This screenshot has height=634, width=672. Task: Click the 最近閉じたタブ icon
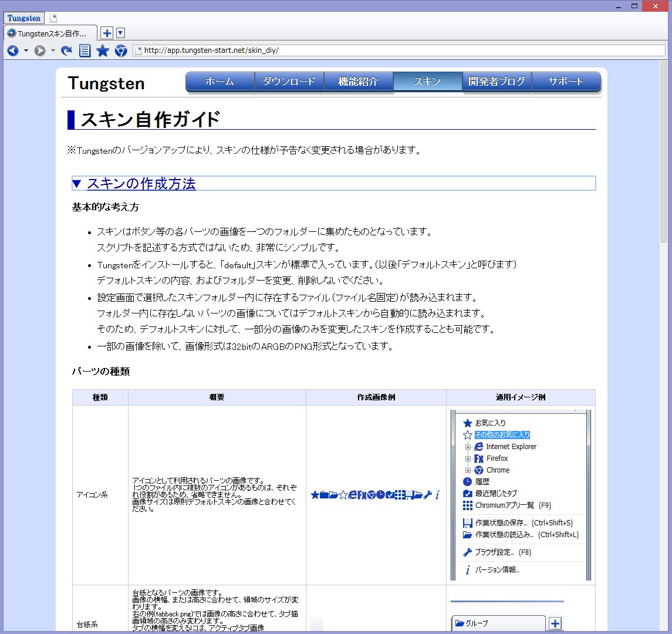(x=468, y=493)
